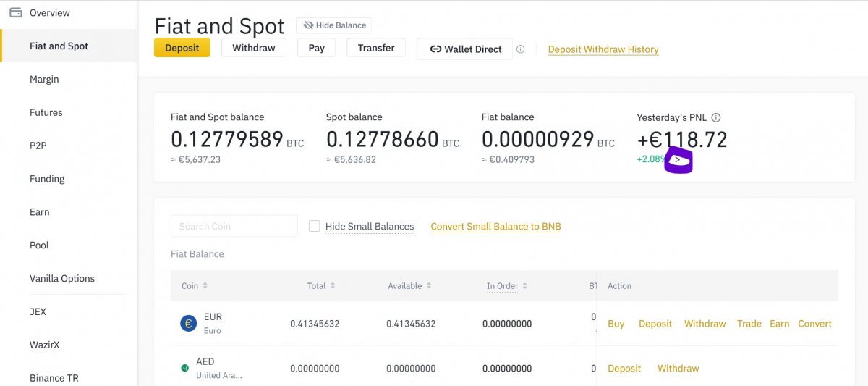Sort table by Coin column
Image resolution: width=868 pixels, height=386 pixels.
coord(205,286)
